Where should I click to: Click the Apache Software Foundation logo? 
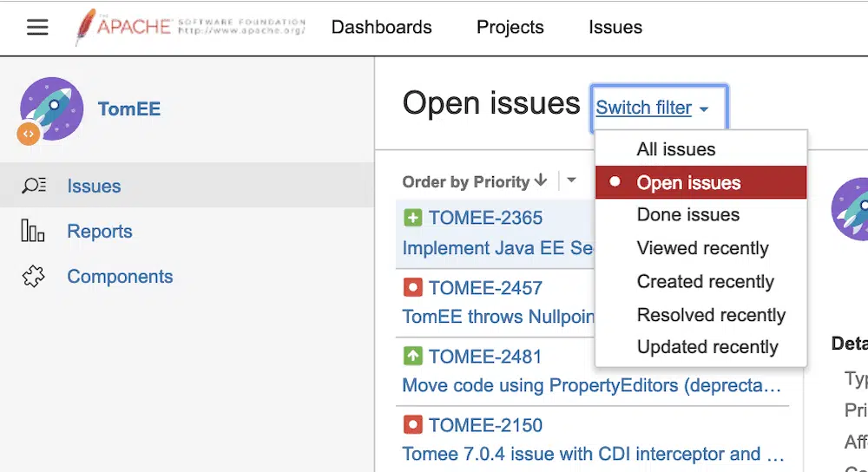tap(190, 27)
